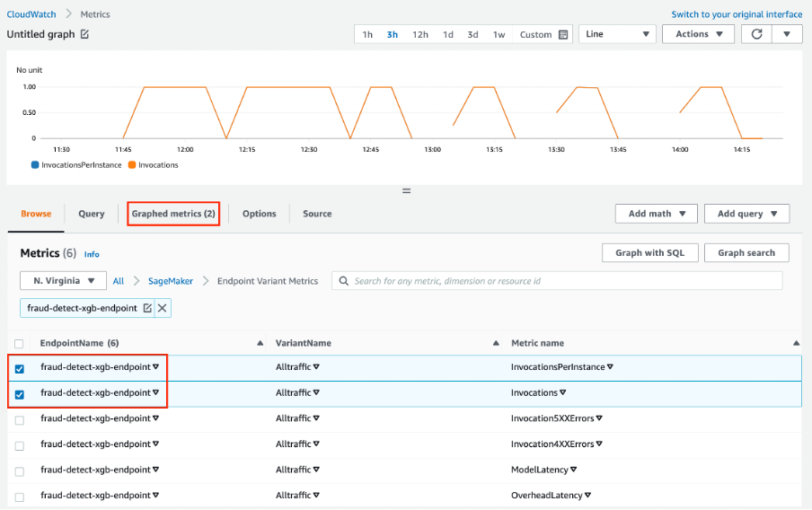Open endpoint name menu in OverheadLatency row
Viewport: 812px width, 510px height.
(x=156, y=495)
